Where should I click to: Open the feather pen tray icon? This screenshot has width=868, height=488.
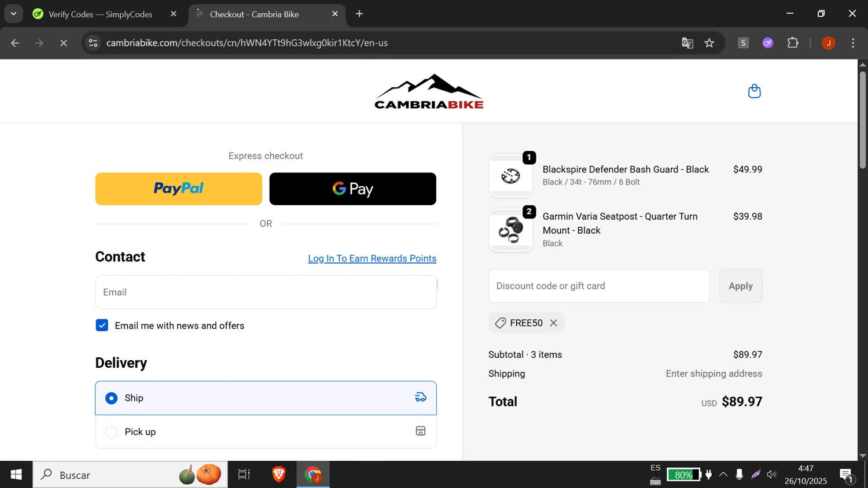point(756,475)
